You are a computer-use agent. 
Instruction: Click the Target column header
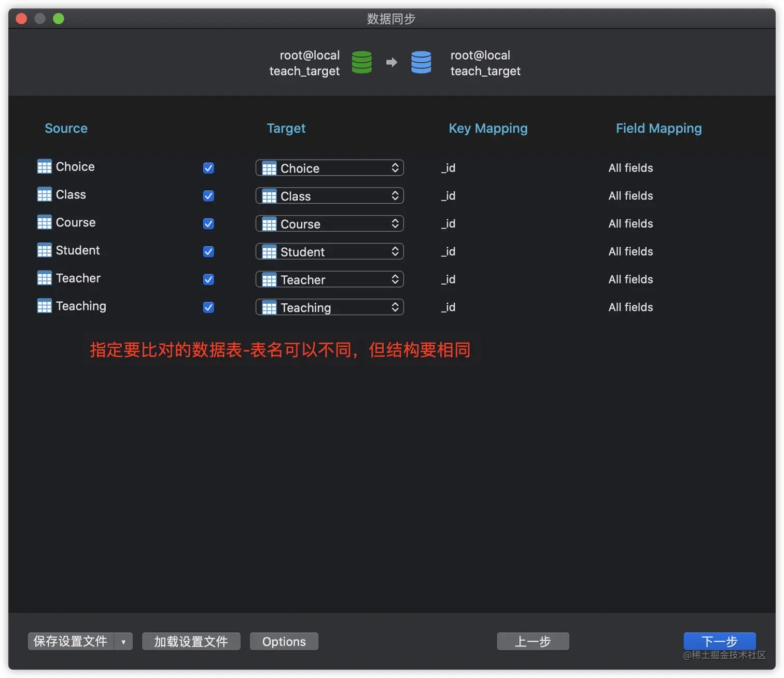(286, 128)
